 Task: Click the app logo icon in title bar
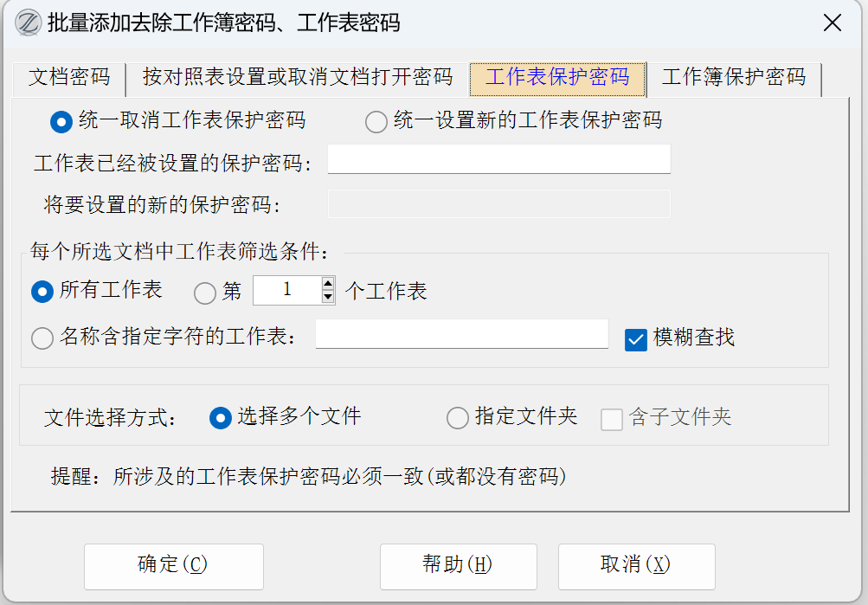tap(29, 23)
